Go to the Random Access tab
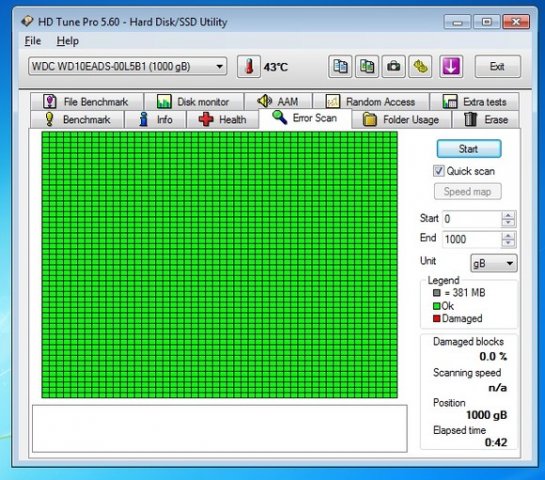This screenshot has width=545, height=480. (x=371, y=102)
